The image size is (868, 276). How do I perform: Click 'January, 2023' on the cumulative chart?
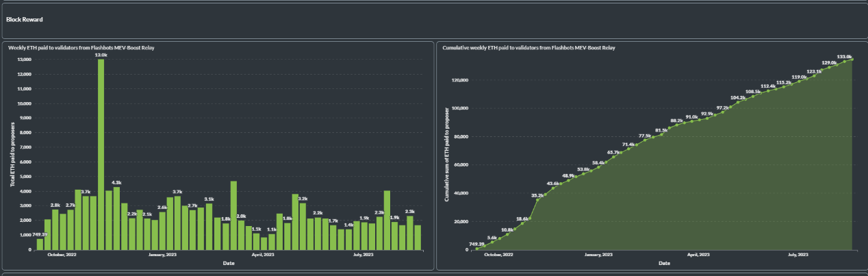[598, 255]
